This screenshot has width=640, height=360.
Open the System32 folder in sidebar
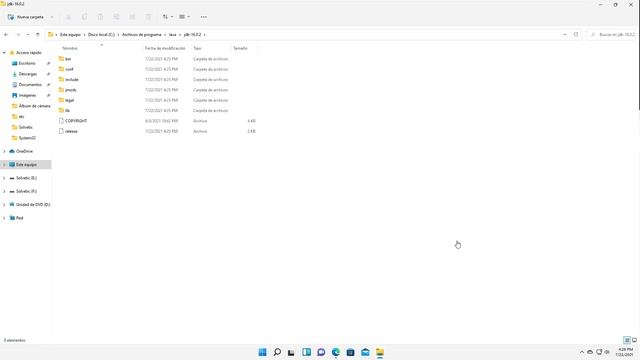27,138
